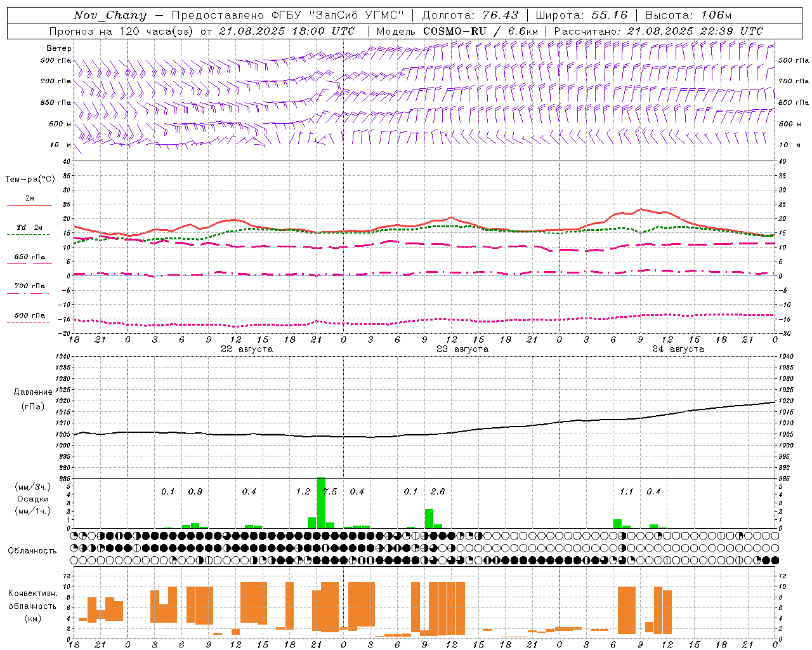Click the "(мм/3ч.)" precipitation unit label

(33, 487)
